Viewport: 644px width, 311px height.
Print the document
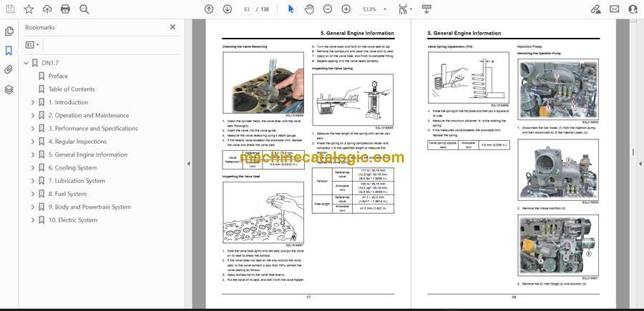[65, 9]
